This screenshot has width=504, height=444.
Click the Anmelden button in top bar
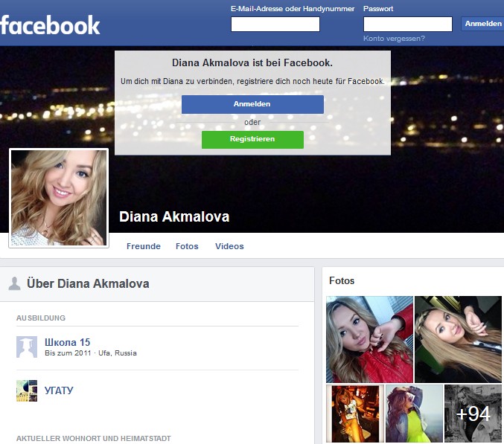pyautogui.click(x=482, y=24)
